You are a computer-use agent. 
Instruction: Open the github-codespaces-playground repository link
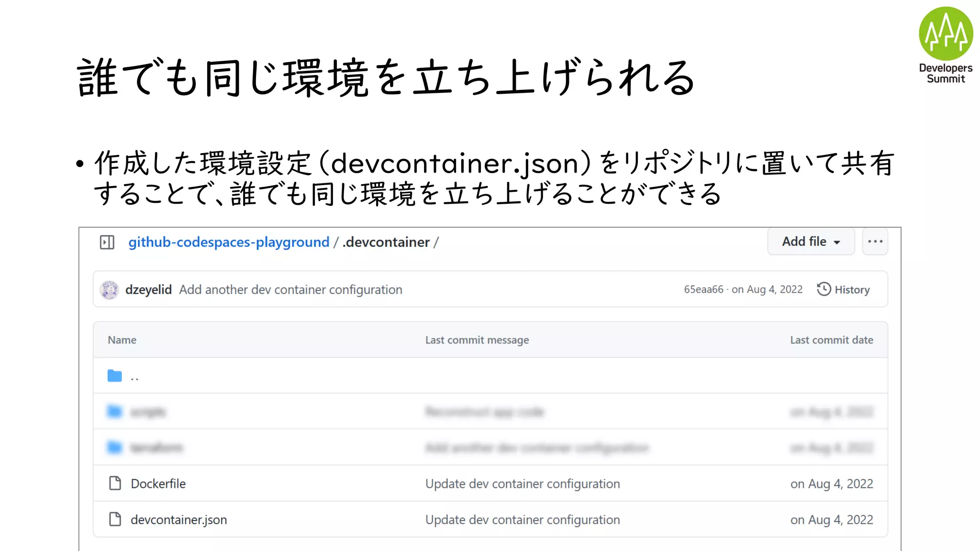coord(229,242)
